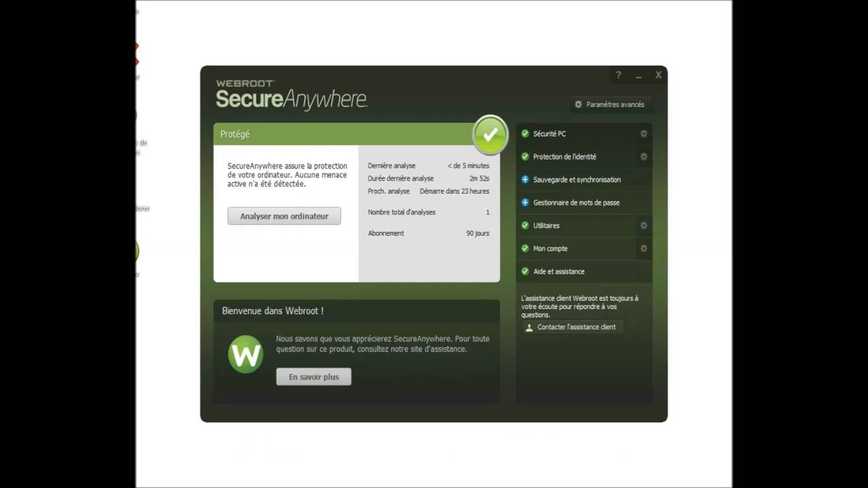868x488 pixels.
Task: Click the Webroot W logo icon
Action: pyautogui.click(x=245, y=354)
